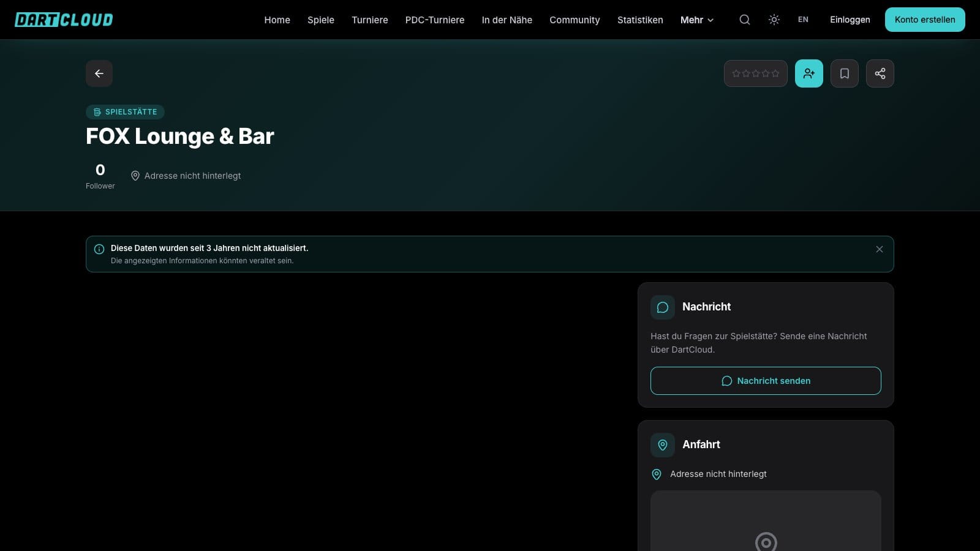The width and height of the screenshot is (980, 551).
Task: Click the "Nachricht" card heading
Action: pos(707,307)
